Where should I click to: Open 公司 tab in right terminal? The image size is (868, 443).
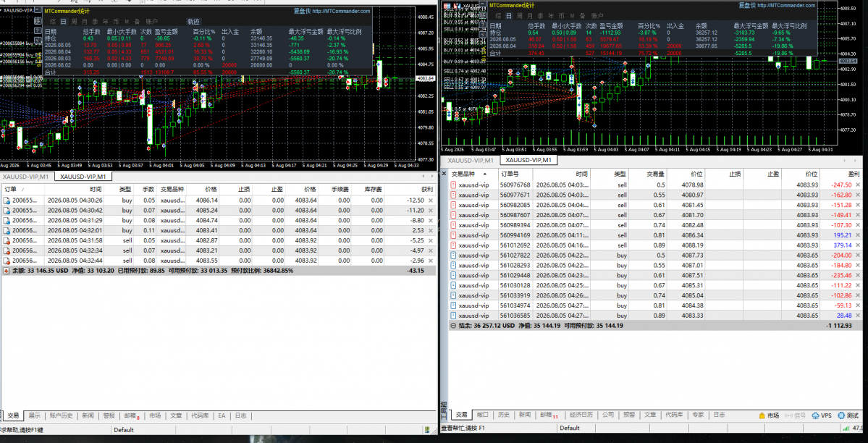[x=608, y=415]
